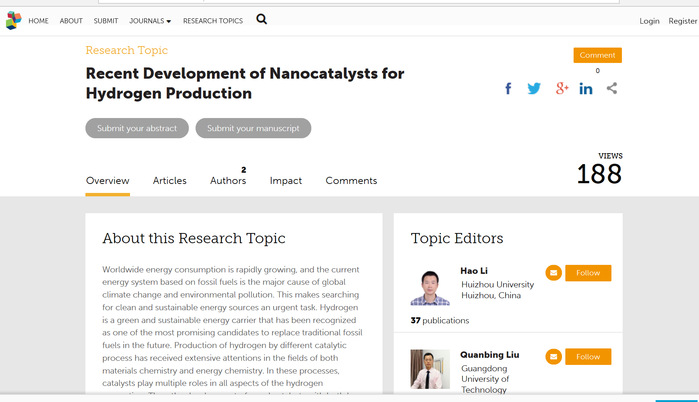Image resolution: width=699 pixels, height=402 pixels.
Task: Click the orange Comment button
Action: 597,55
